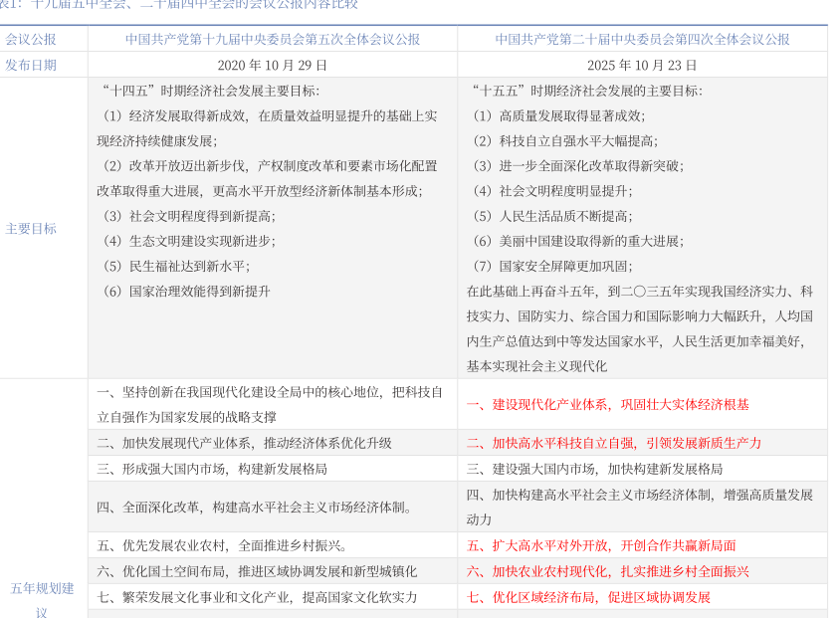Click left-column item 七、繁荣发展文化事业和文化产业
Image resolution: width=840 pixels, height=618 pixels.
click(x=257, y=597)
